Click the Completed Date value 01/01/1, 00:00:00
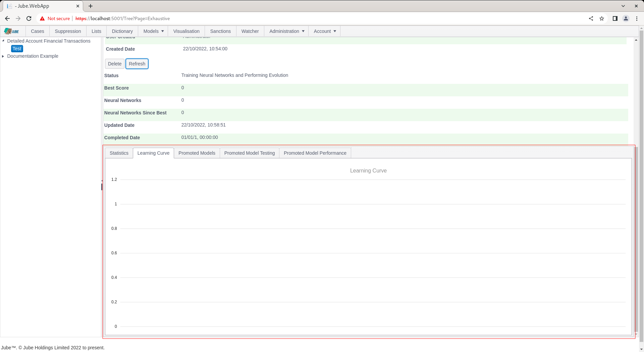This screenshot has width=644, height=352. point(200,137)
